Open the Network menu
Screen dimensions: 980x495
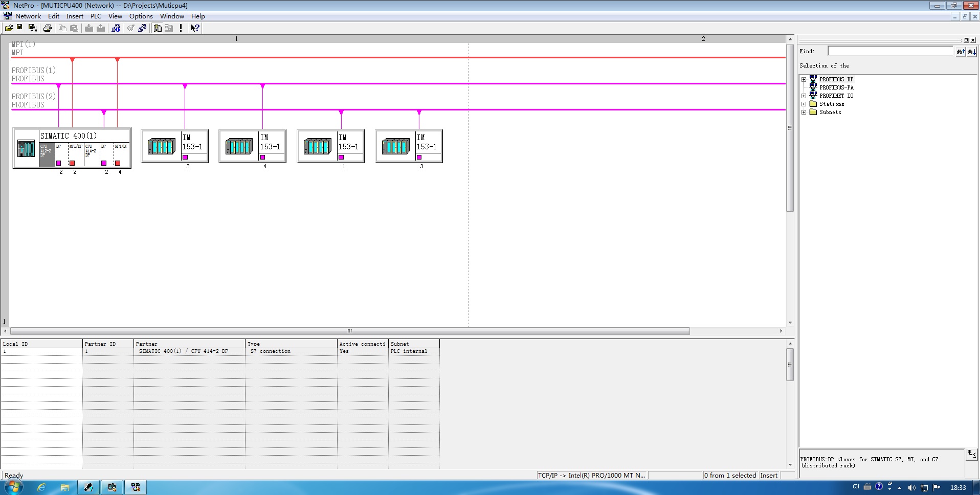point(28,16)
